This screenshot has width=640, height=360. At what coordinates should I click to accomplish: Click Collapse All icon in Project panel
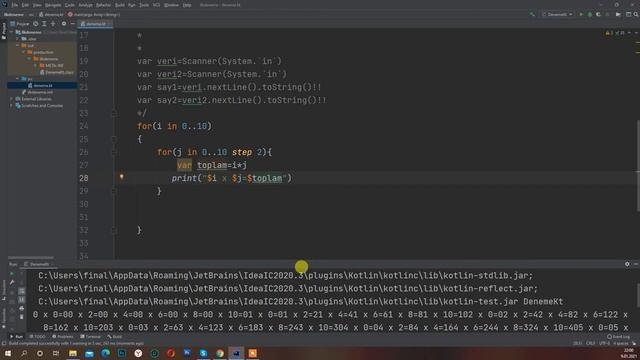53,24
